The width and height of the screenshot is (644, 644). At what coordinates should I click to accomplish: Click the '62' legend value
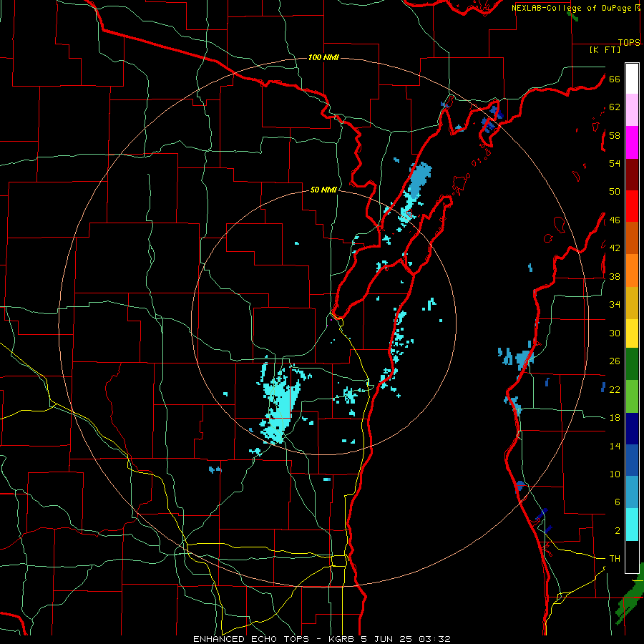coord(615,107)
